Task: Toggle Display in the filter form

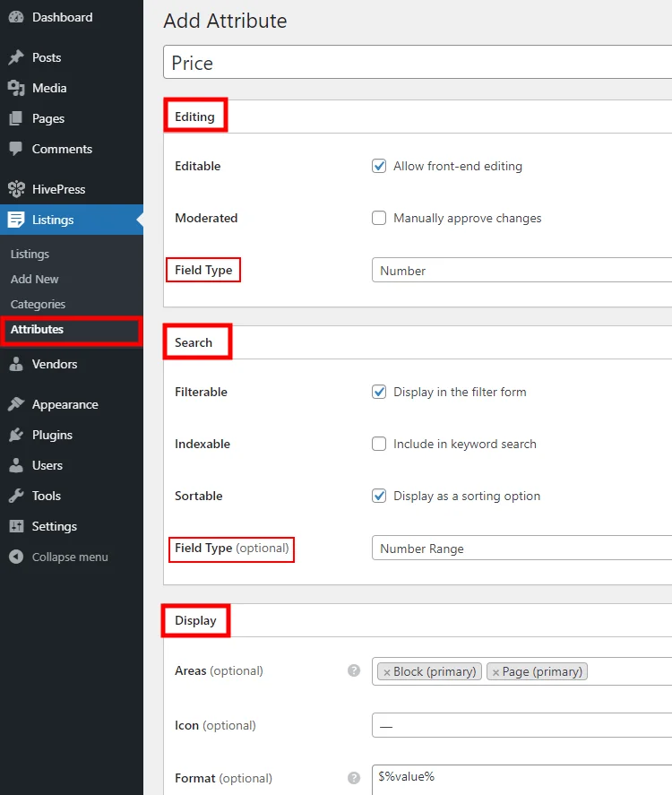Action: point(379,392)
